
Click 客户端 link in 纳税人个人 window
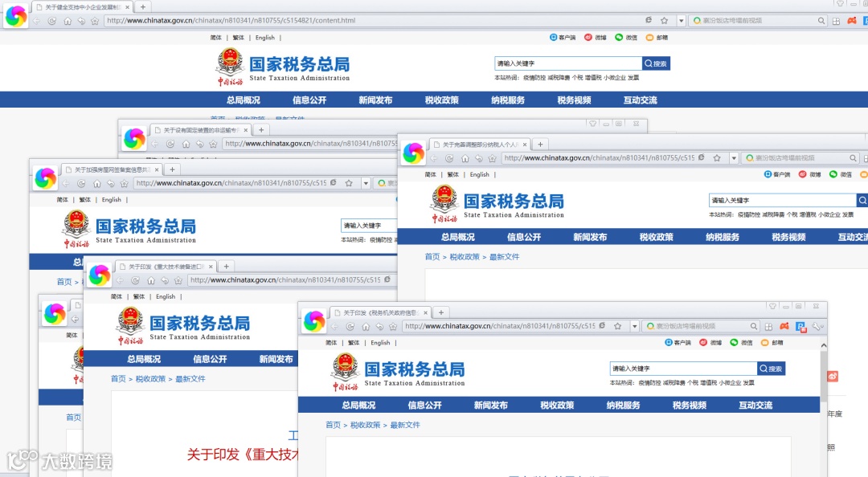coord(778,174)
